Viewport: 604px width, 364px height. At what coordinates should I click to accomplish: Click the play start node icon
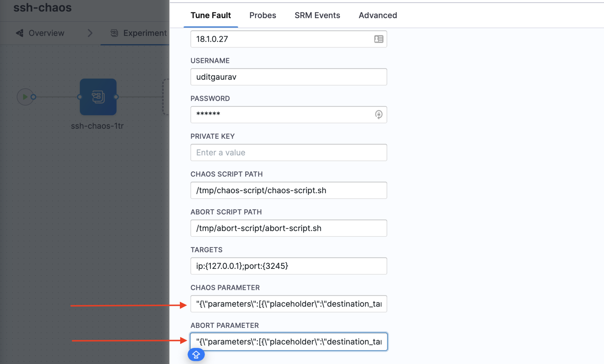tap(25, 97)
